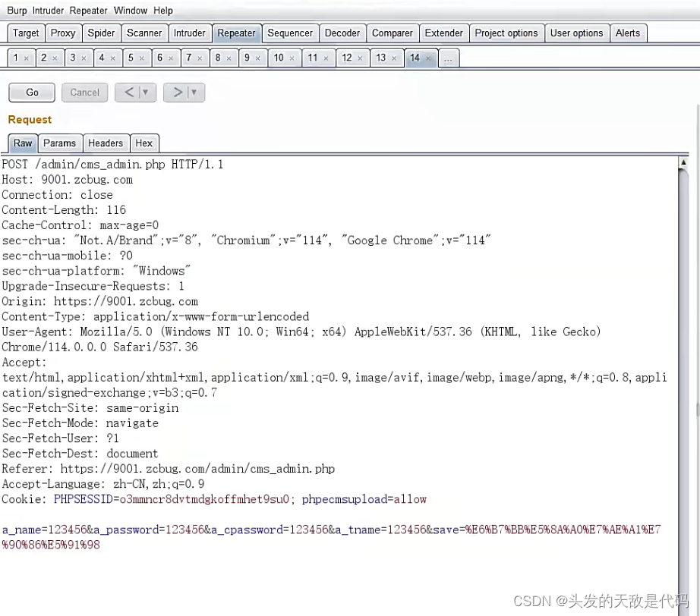Screen dimensions: 700x616
Task: Click scroll-up arrow of request editor
Action: [683, 162]
